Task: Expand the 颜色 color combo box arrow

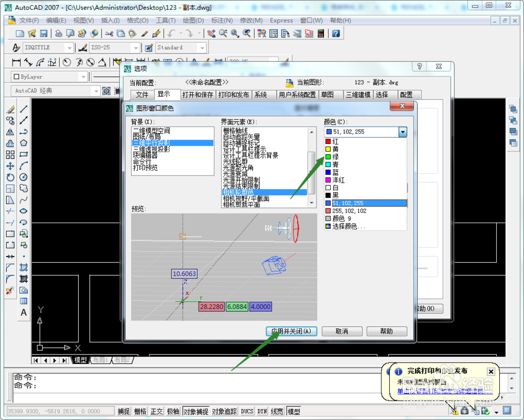Action: [402, 132]
